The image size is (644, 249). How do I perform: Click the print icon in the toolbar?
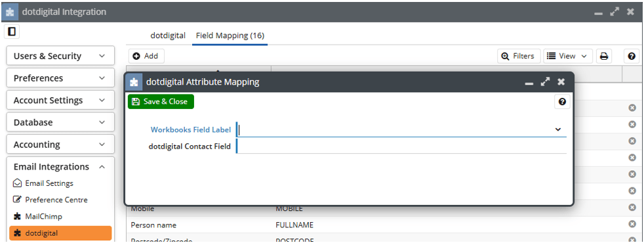click(x=604, y=57)
